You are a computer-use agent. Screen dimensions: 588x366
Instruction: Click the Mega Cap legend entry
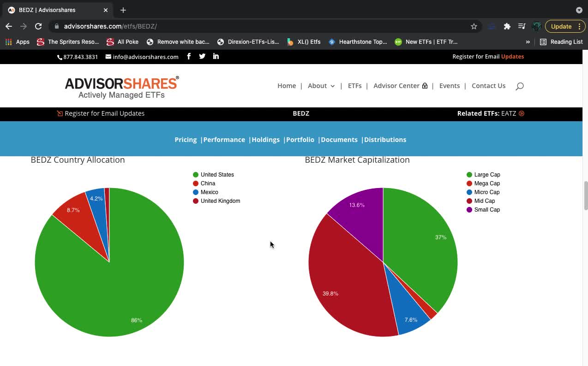tap(483, 183)
